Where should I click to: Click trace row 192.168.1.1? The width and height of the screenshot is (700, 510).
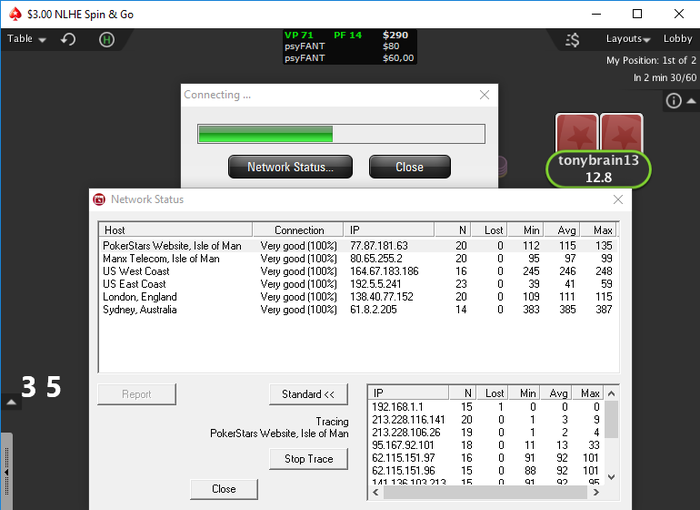pyautogui.click(x=486, y=407)
